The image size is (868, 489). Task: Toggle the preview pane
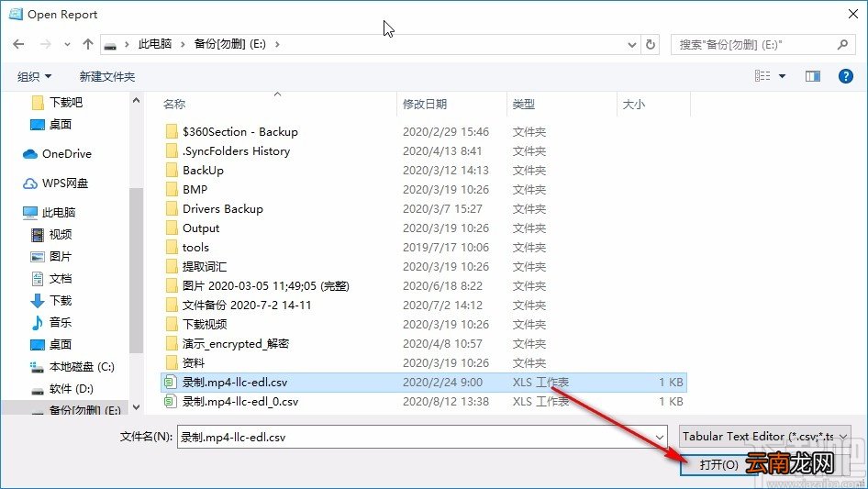pyautogui.click(x=813, y=76)
